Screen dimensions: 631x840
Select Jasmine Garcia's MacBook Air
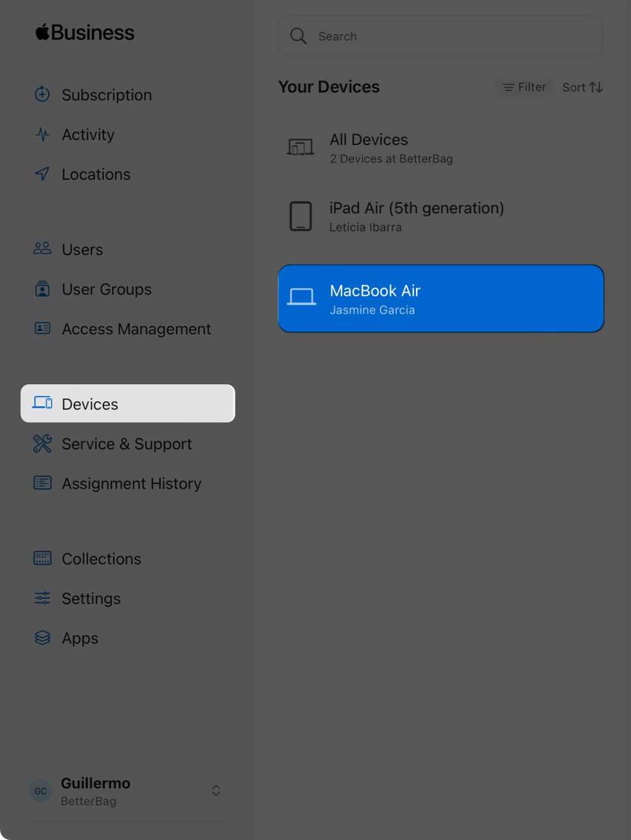pyautogui.click(x=440, y=299)
